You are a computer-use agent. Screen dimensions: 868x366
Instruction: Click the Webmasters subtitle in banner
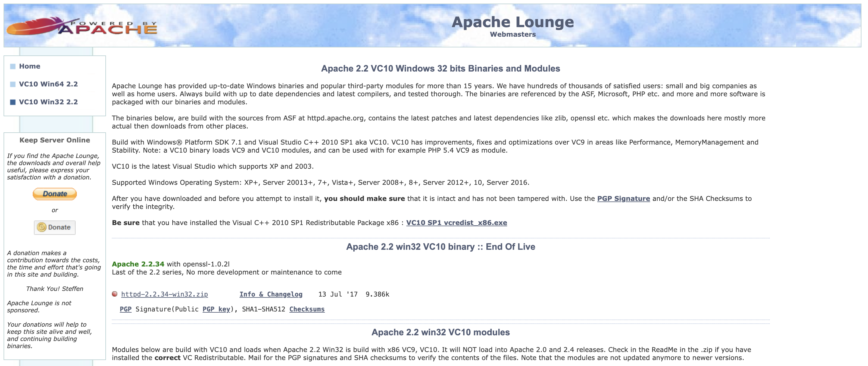click(513, 34)
